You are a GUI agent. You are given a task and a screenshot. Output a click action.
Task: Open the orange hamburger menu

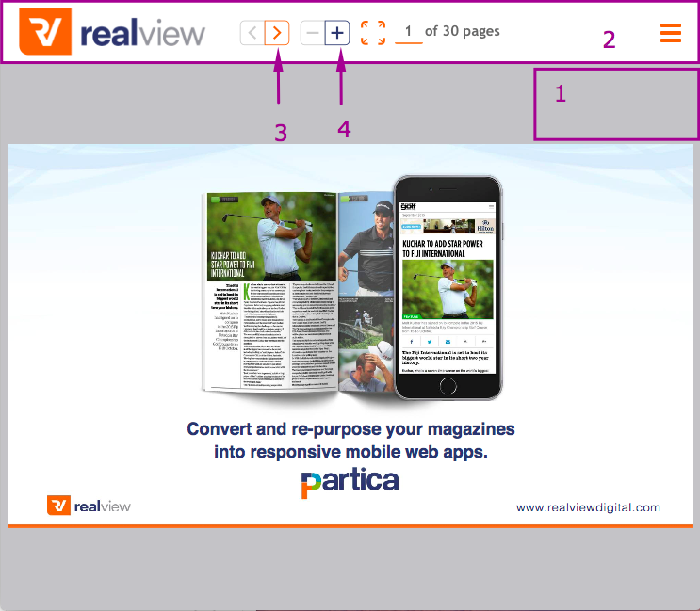(671, 33)
